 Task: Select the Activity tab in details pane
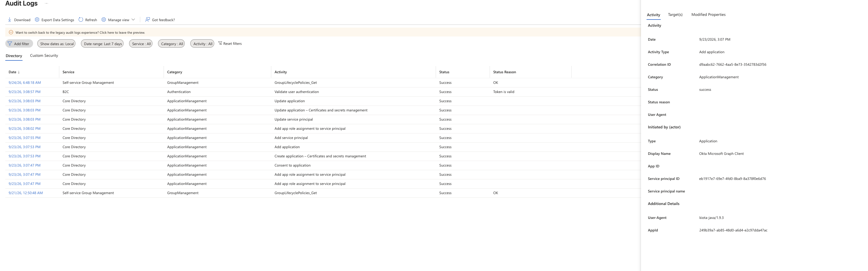click(x=653, y=15)
